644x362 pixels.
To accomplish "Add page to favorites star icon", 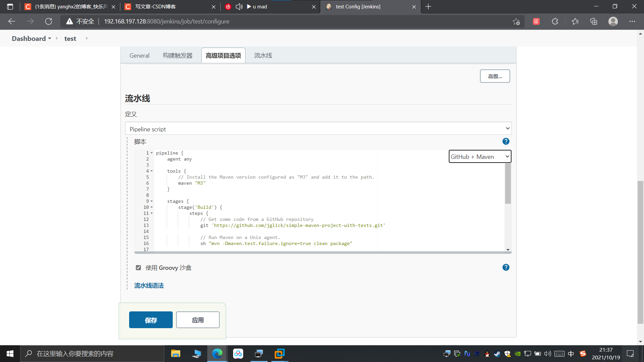I will 516,21.
